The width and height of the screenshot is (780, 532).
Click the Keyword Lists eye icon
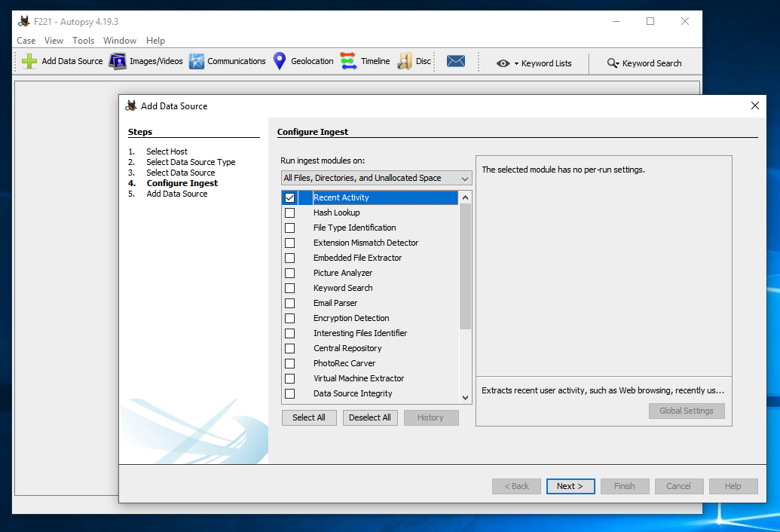click(503, 63)
